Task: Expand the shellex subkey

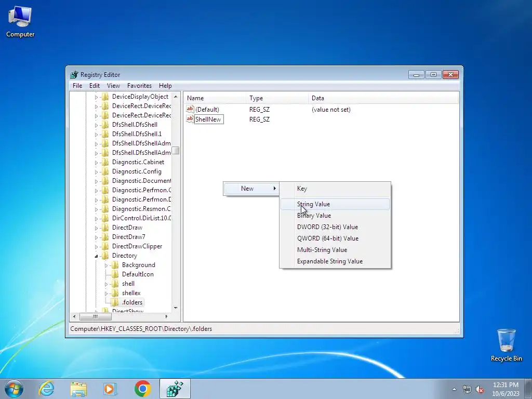Action: [x=106, y=293]
